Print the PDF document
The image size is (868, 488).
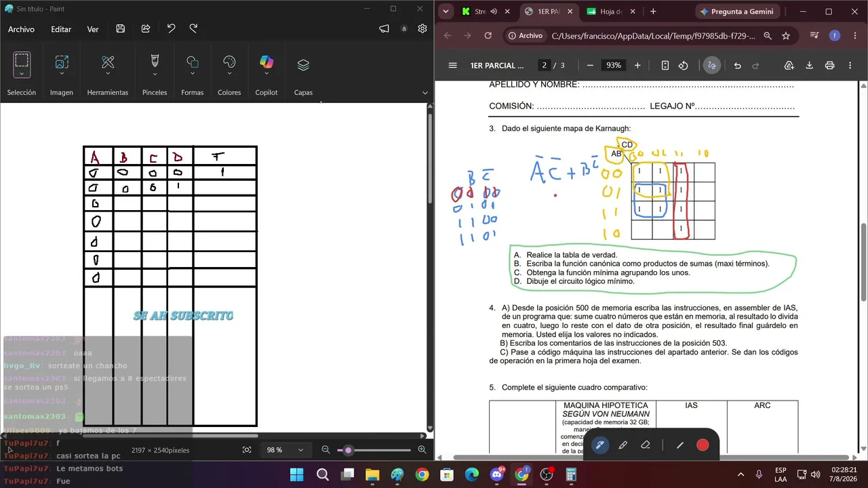coord(829,66)
